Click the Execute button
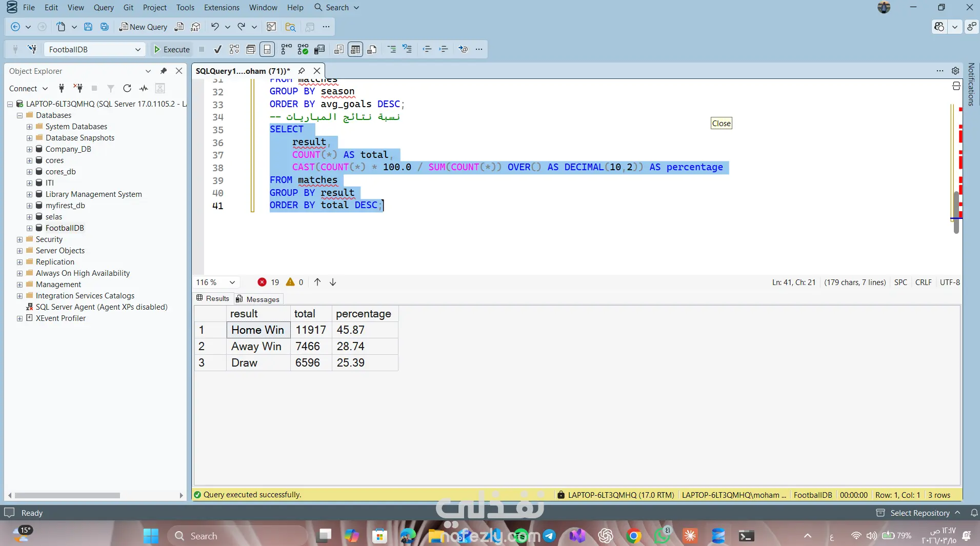 [x=172, y=49]
